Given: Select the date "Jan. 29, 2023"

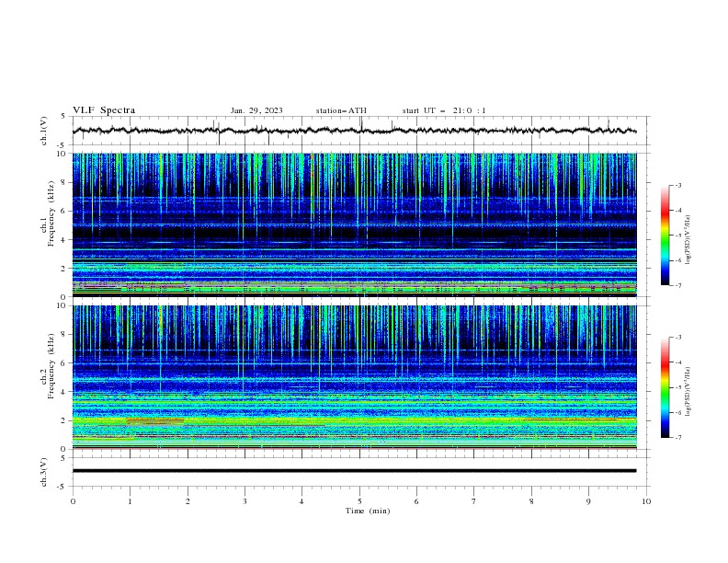Looking at the screenshot, I should click(x=256, y=110).
